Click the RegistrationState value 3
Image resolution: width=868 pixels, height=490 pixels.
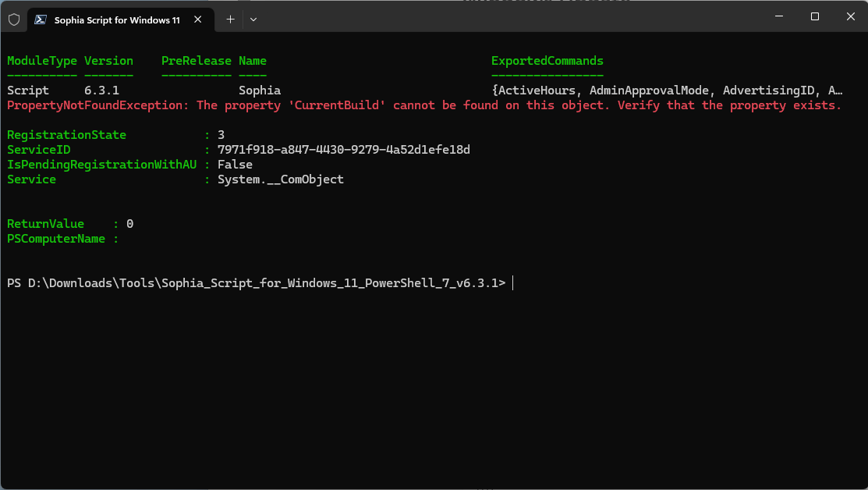pos(220,134)
